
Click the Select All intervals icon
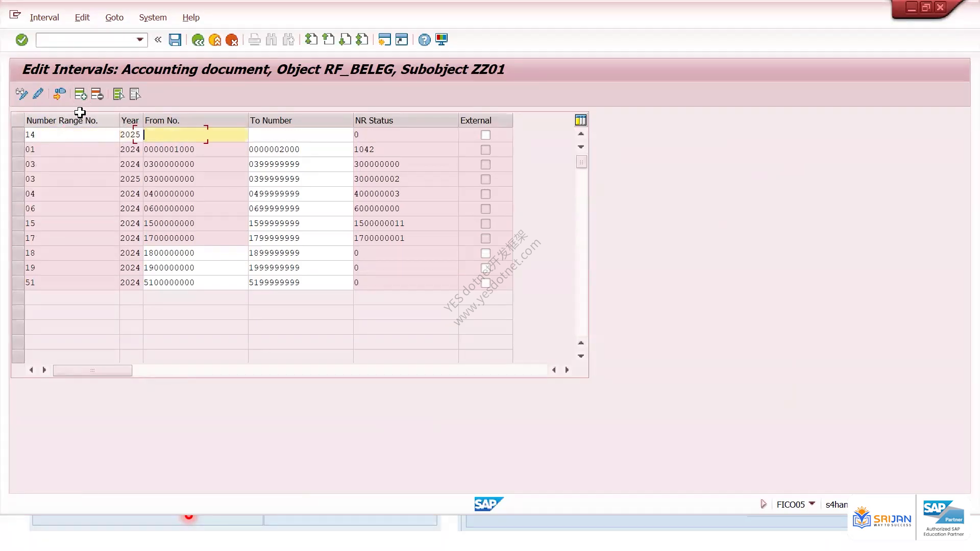point(118,94)
